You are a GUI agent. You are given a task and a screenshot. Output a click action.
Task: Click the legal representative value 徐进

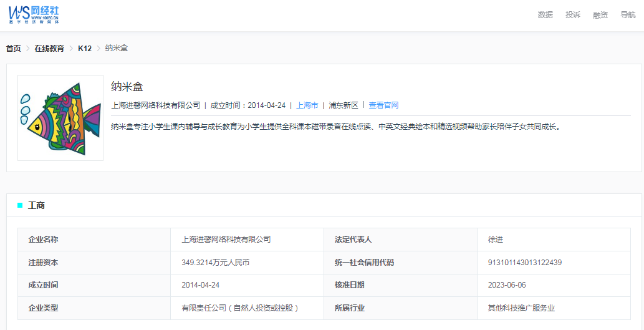(x=496, y=240)
